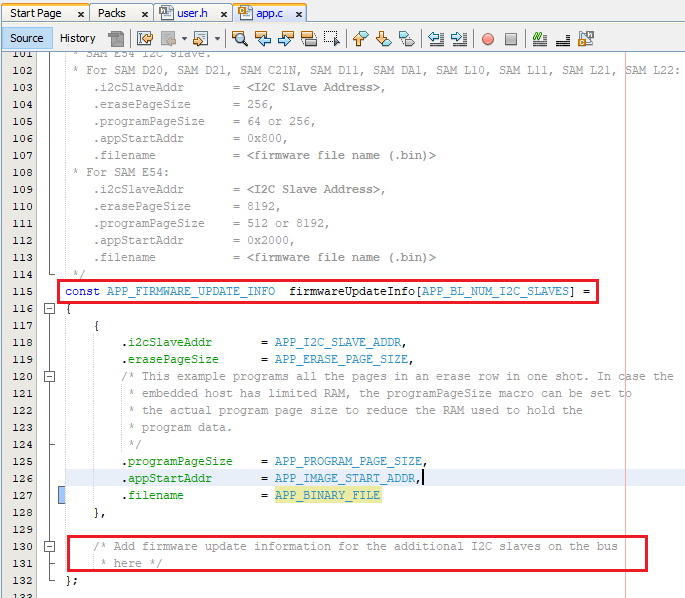Open the Back navigation dropdown arrow
This screenshot has width=685, height=598.
click(x=184, y=39)
